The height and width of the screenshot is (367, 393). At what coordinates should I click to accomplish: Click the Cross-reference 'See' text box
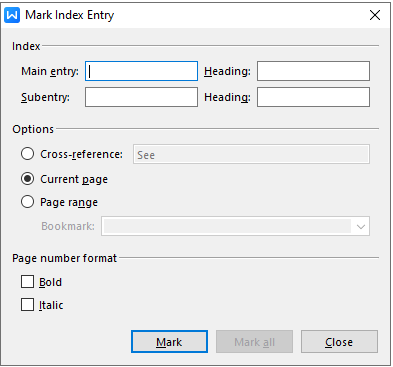tap(251, 154)
